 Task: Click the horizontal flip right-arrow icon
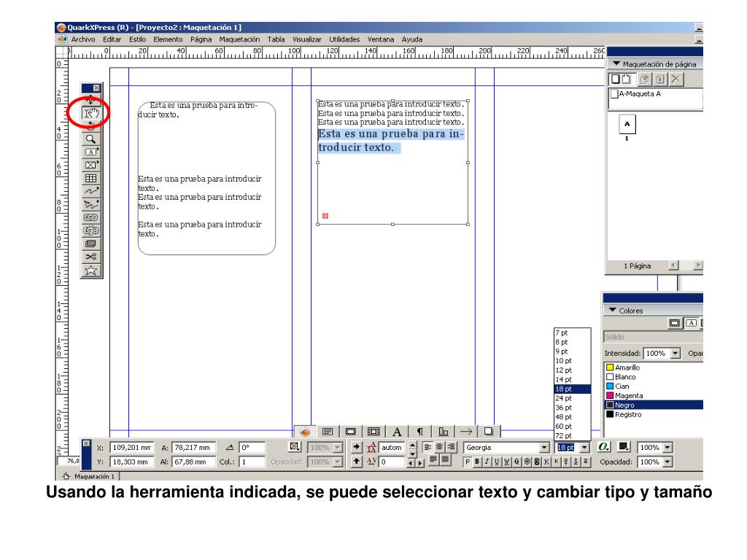[356, 447]
